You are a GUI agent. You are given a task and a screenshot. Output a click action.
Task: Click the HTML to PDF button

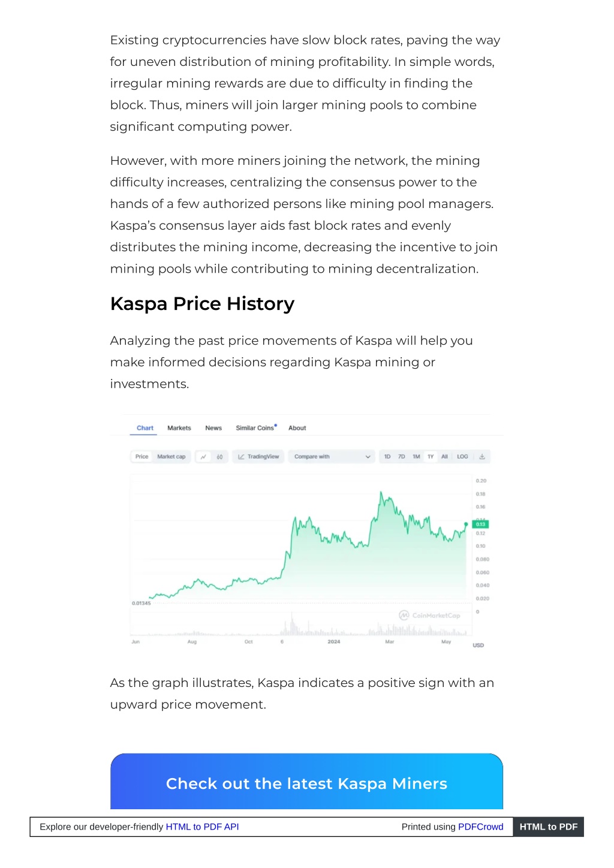pos(549,827)
